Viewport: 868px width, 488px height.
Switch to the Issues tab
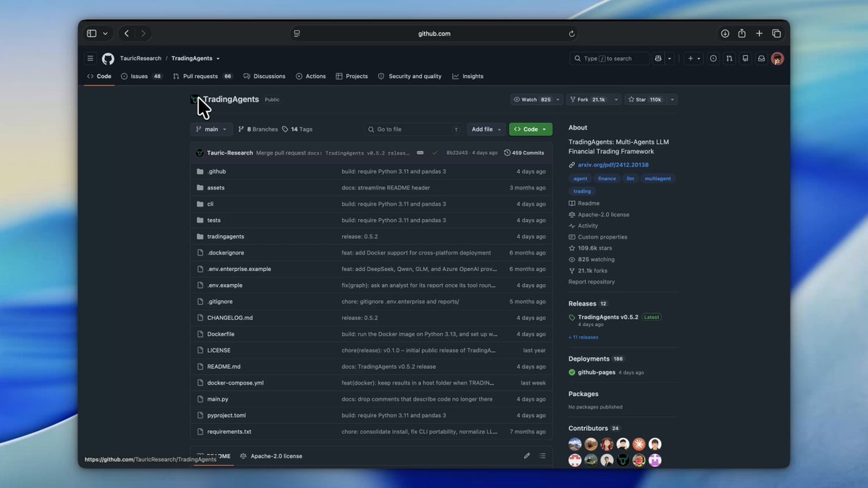coord(142,76)
